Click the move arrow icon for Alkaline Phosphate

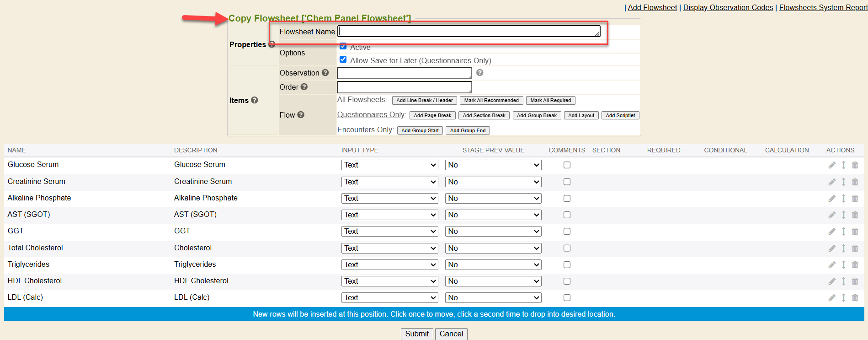coord(843,198)
